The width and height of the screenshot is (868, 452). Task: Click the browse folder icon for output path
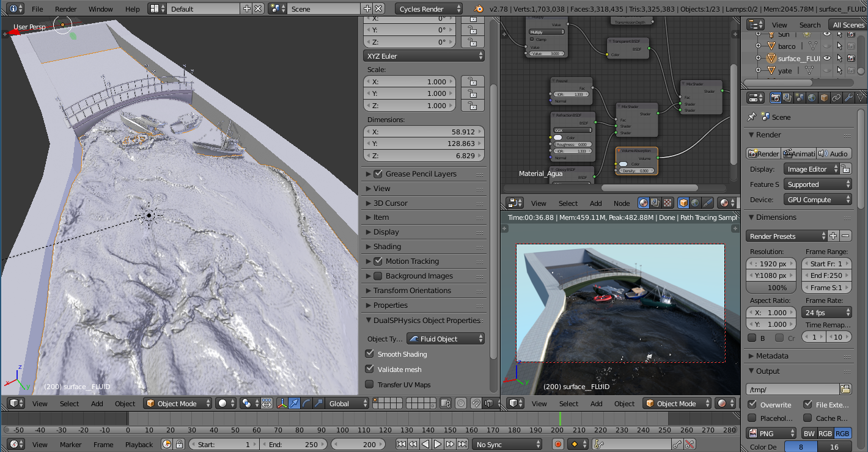pos(845,389)
